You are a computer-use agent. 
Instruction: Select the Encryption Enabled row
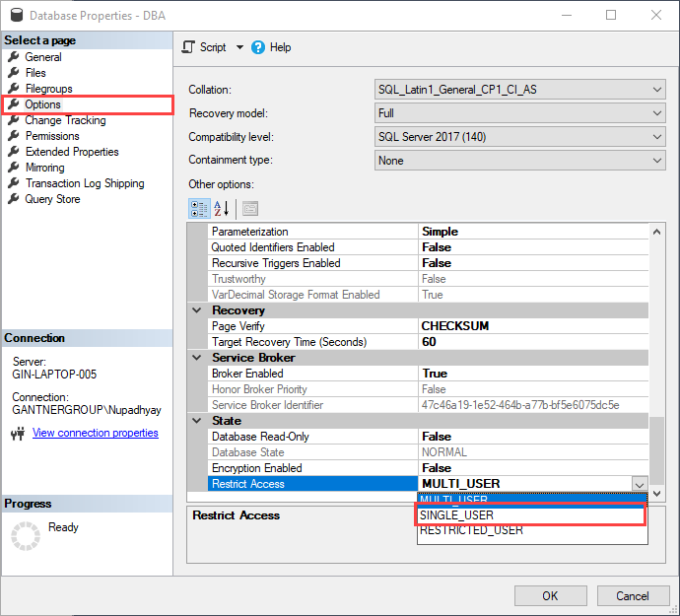click(428, 468)
